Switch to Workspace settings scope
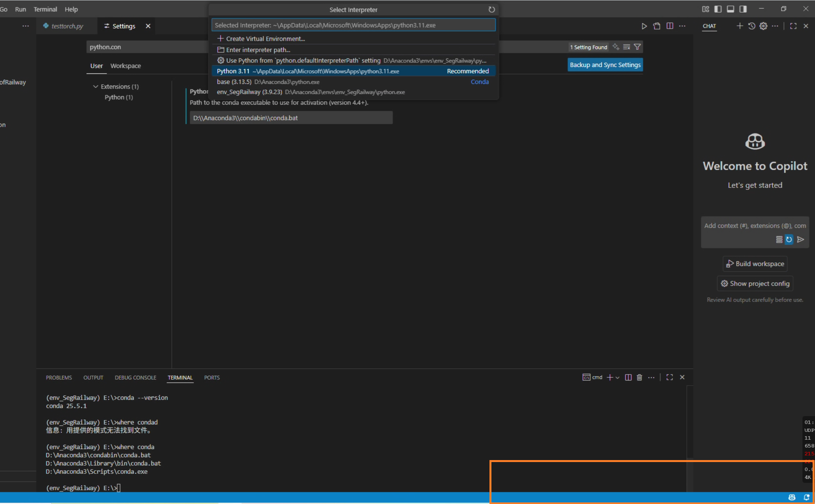Image resolution: width=815 pixels, height=504 pixels. (126, 66)
